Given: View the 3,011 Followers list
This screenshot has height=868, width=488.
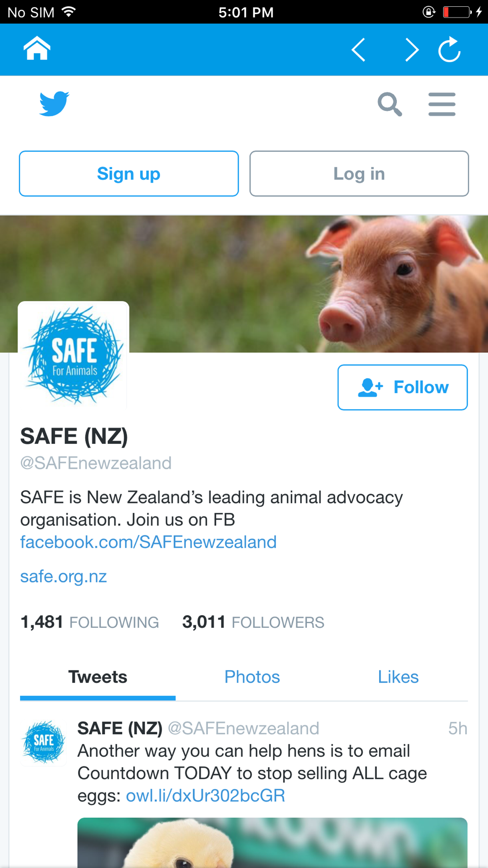Looking at the screenshot, I should point(253,622).
